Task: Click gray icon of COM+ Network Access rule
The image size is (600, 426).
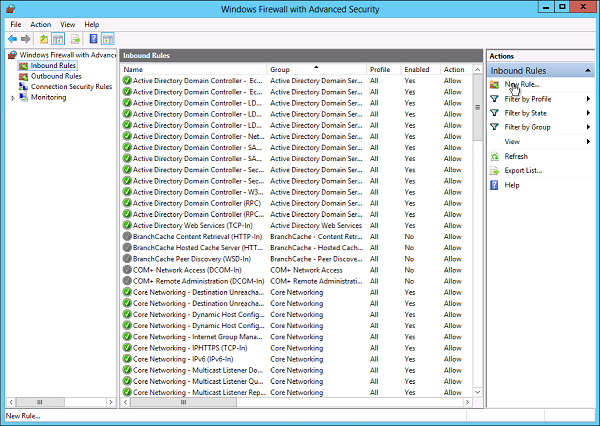Action: 127,270
